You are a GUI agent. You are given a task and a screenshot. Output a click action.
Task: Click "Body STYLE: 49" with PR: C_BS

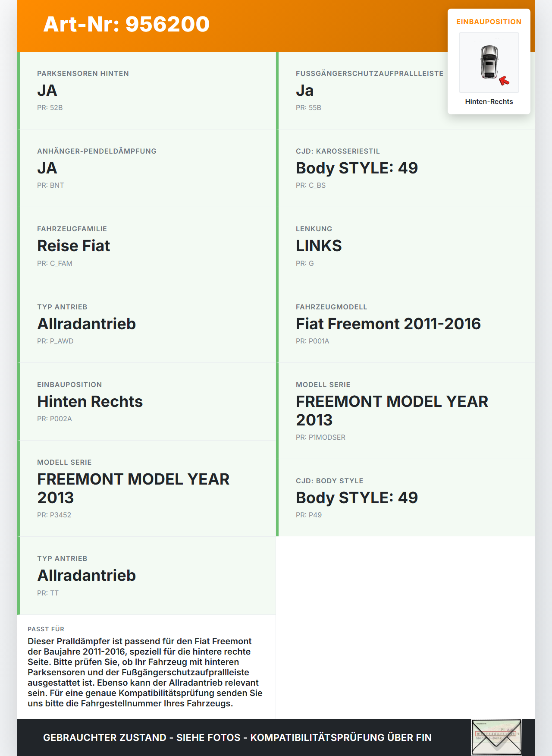357,168
